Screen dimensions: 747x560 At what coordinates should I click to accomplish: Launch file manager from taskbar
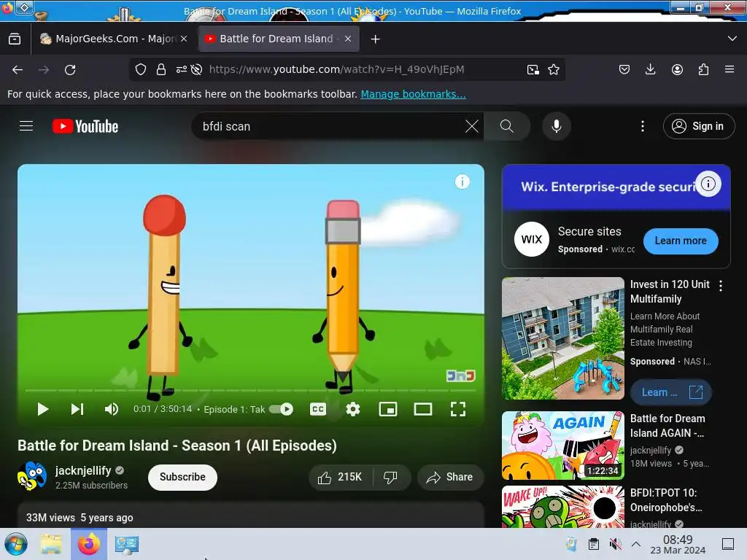51,544
